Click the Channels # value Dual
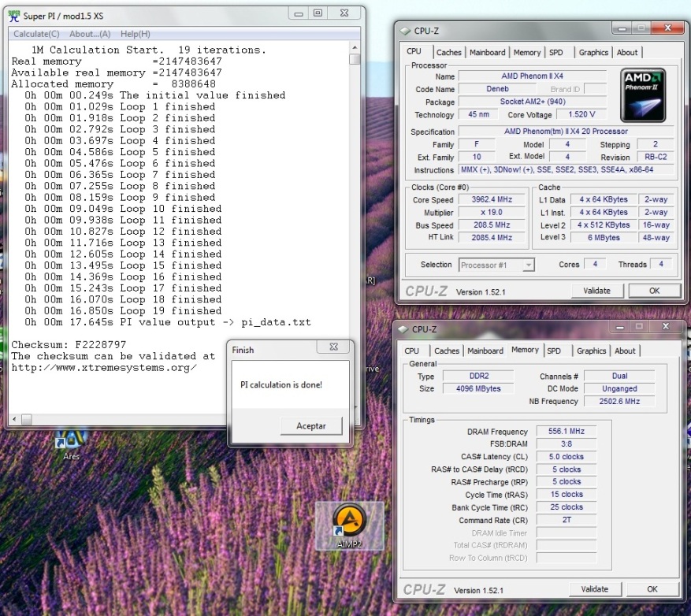Screen dimensions: 691x616 pos(619,376)
